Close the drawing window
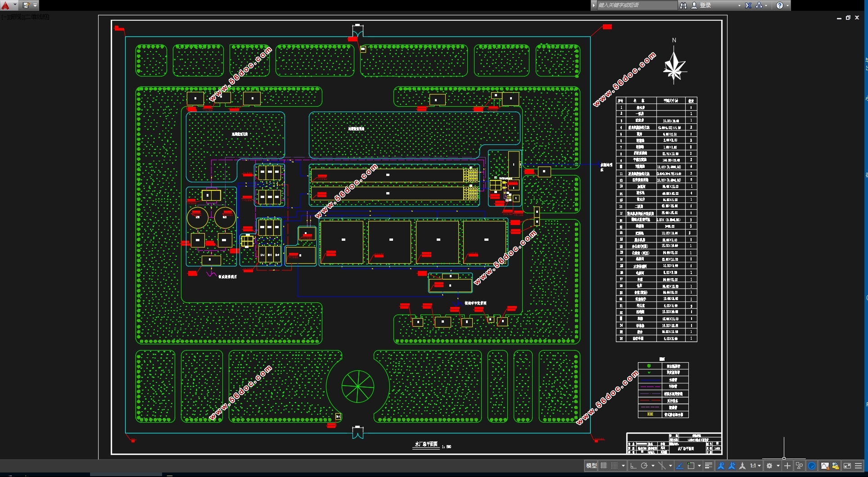Image resolution: width=868 pixels, height=477 pixels. pyautogui.click(x=857, y=18)
